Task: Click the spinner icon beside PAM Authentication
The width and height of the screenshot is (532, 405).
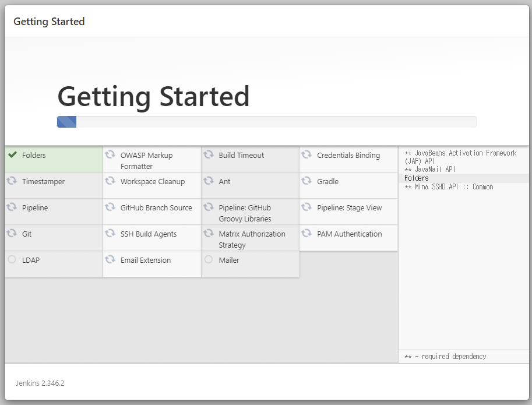Action: [306, 233]
